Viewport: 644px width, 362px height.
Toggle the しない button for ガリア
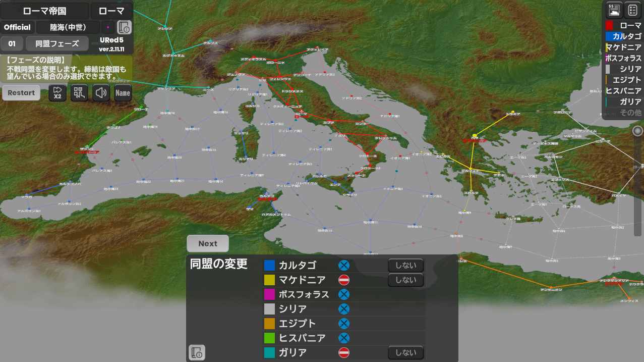pyautogui.click(x=405, y=352)
